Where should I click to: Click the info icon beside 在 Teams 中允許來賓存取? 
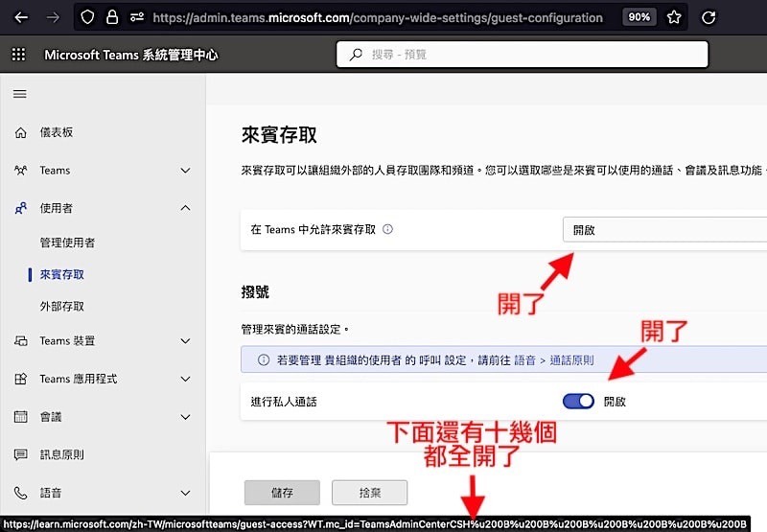click(x=387, y=229)
